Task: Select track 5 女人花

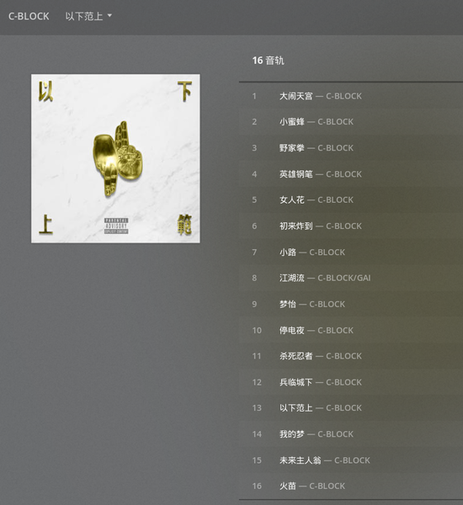Action: pyautogui.click(x=351, y=200)
